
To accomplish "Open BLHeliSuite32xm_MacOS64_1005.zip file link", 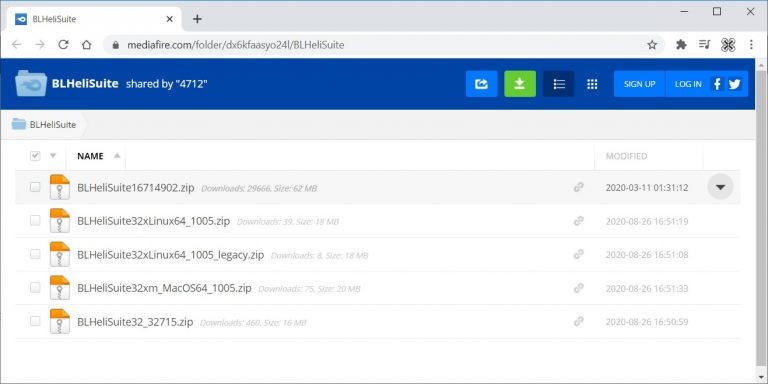I will coord(164,288).
